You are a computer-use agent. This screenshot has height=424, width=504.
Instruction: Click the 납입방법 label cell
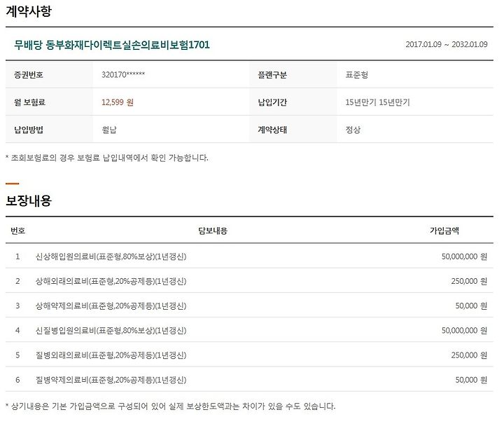(x=49, y=130)
